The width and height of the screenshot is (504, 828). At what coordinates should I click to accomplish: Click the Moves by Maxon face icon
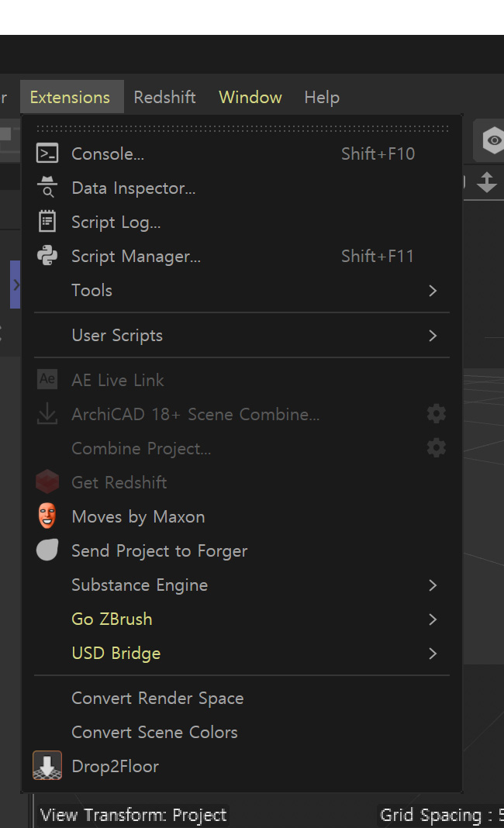tap(47, 516)
